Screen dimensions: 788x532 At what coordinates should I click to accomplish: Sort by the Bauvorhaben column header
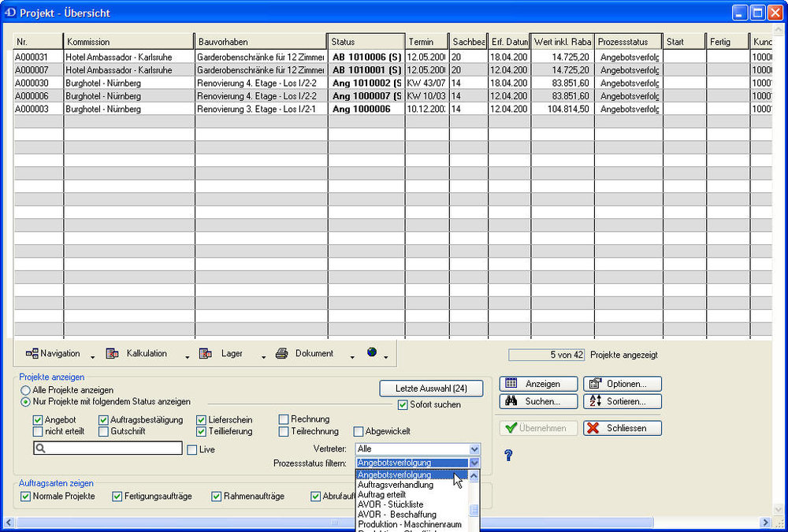pos(260,42)
